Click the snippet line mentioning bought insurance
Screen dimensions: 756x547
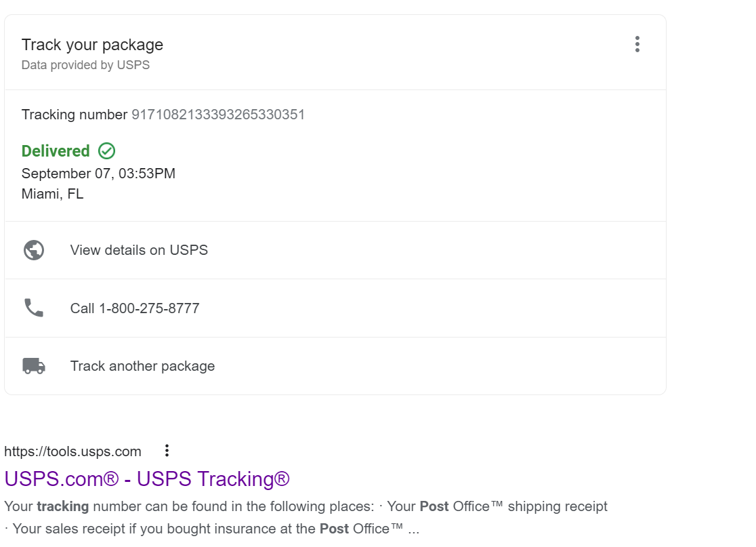211,529
